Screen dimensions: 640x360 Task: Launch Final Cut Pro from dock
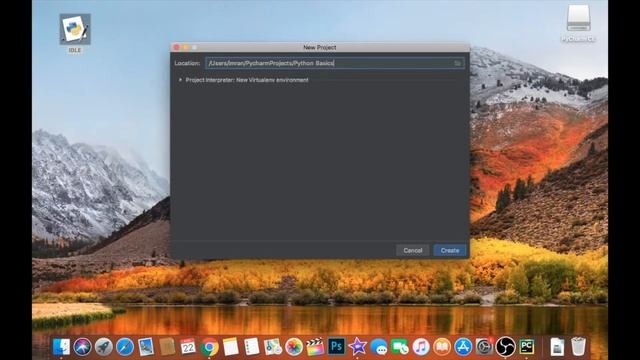point(315,347)
